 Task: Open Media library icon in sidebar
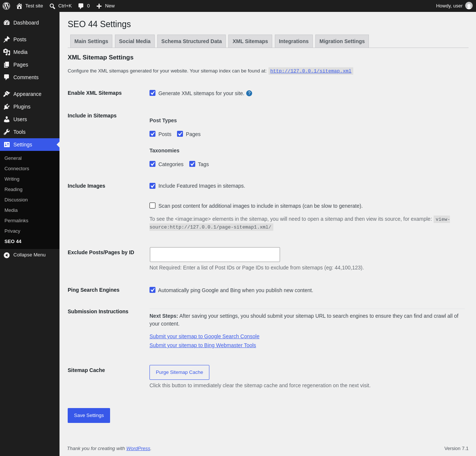tap(7, 52)
